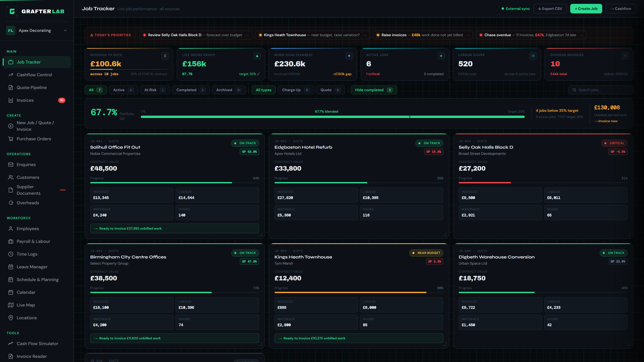Toggle the Hide completed filter
644x362 pixels.
[374, 90]
